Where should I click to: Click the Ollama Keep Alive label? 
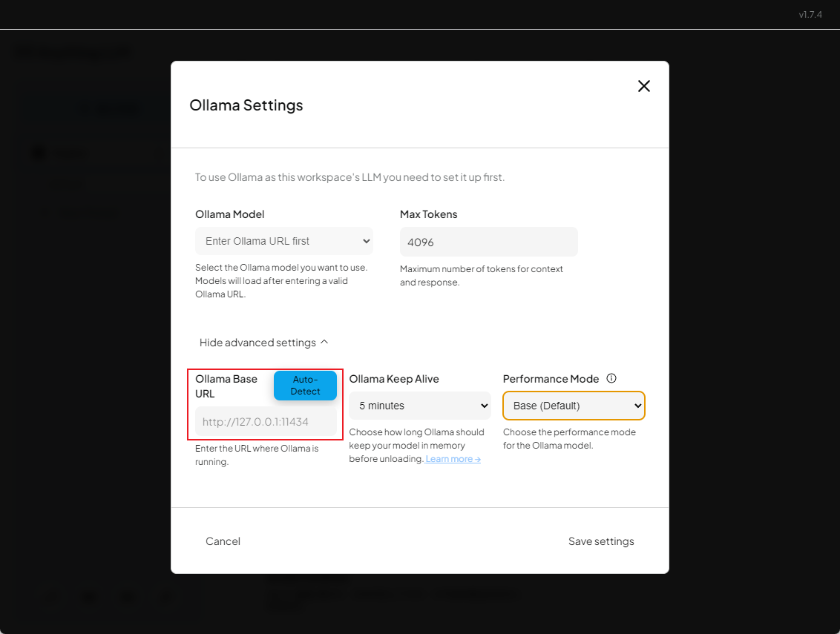[x=394, y=379]
